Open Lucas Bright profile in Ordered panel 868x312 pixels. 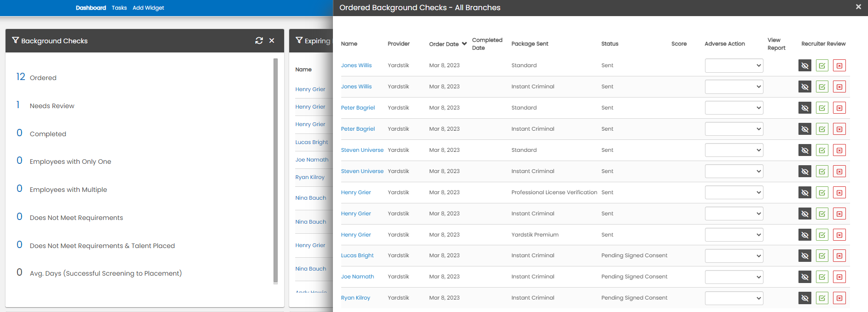[x=357, y=255]
